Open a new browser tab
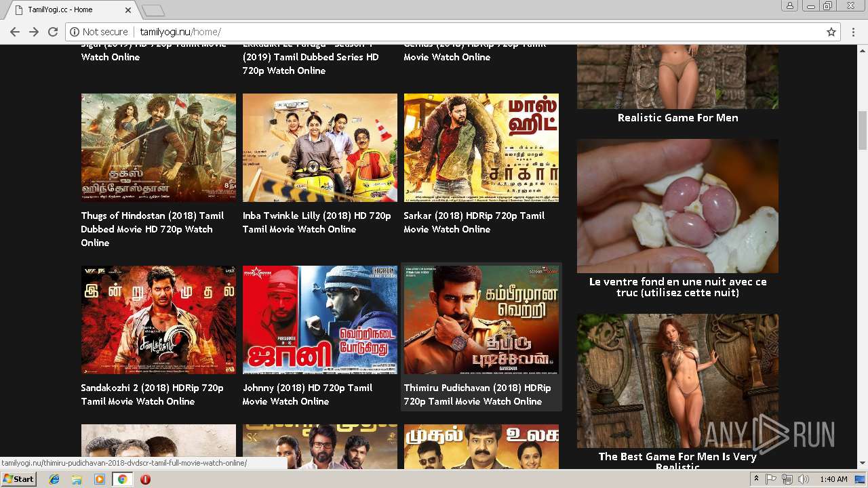 coord(153,10)
